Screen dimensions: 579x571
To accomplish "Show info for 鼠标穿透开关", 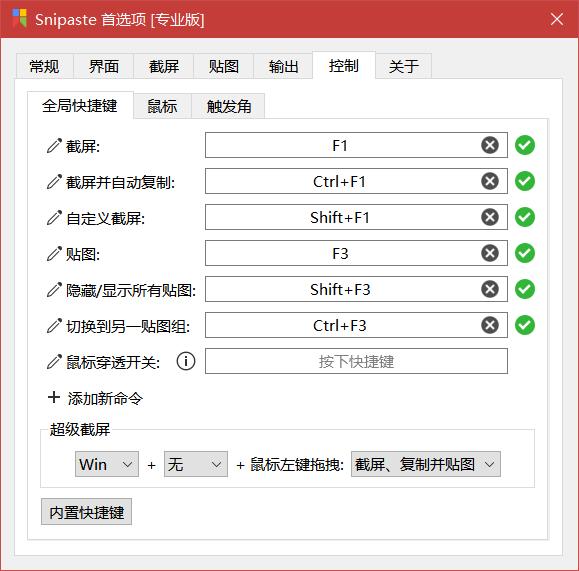I will coord(186,361).
